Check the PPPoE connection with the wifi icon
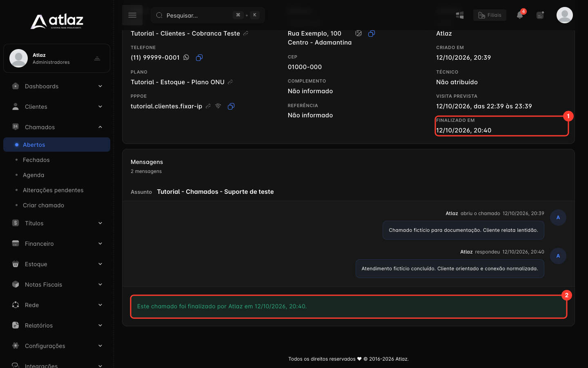588x368 pixels. (x=218, y=106)
